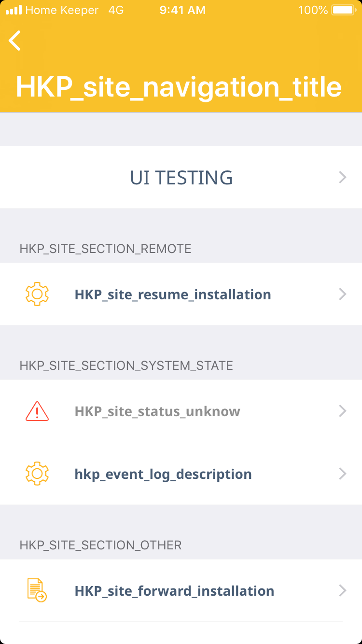Tap the signal strength bars icon
The image size is (362, 644).
pyautogui.click(x=14, y=10)
